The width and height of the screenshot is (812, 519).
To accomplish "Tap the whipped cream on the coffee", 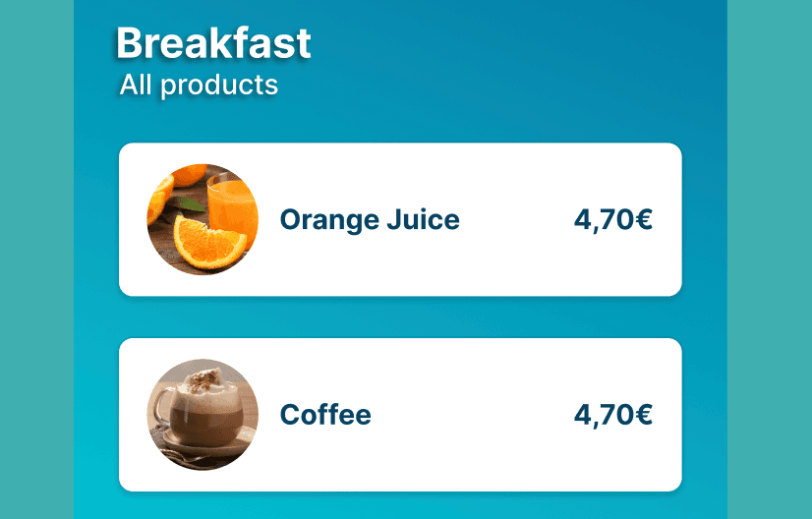I will click(x=204, y=378).
